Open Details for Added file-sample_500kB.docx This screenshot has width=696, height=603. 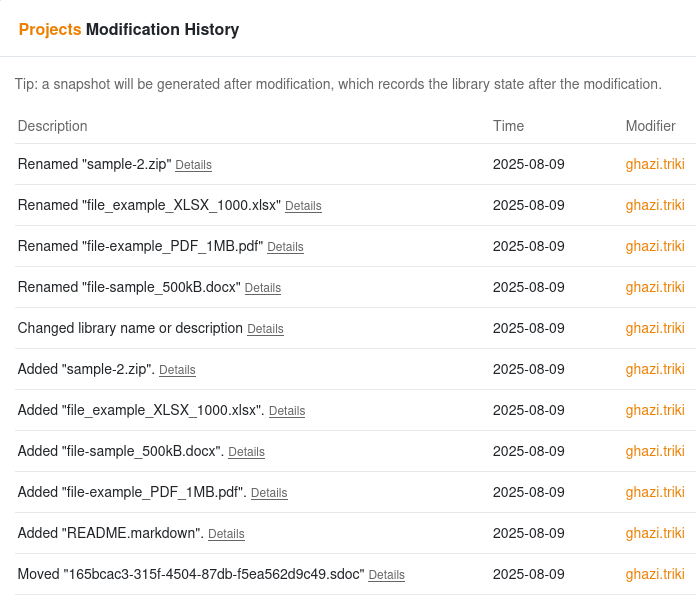pyautogui.click(x=246, y=452)
